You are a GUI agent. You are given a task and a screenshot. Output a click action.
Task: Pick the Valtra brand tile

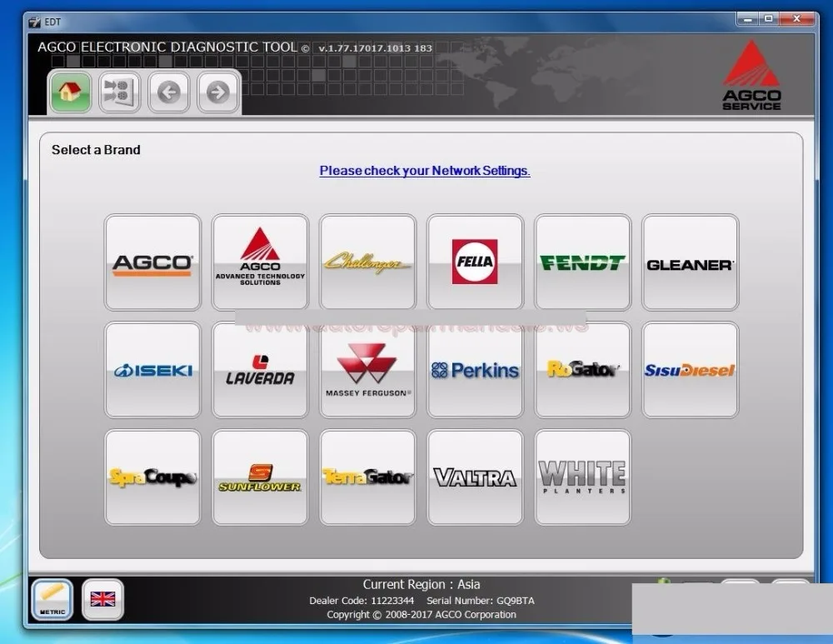(x=475, y=477)
